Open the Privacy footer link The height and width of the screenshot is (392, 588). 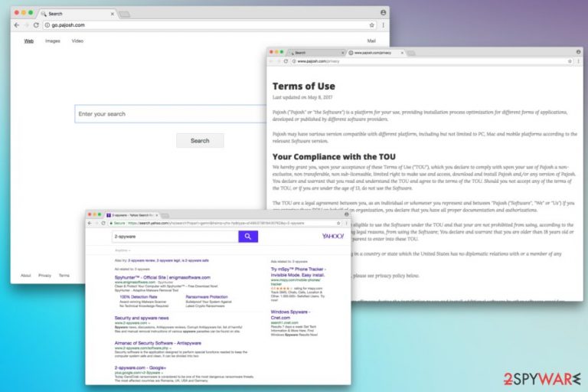44,276
